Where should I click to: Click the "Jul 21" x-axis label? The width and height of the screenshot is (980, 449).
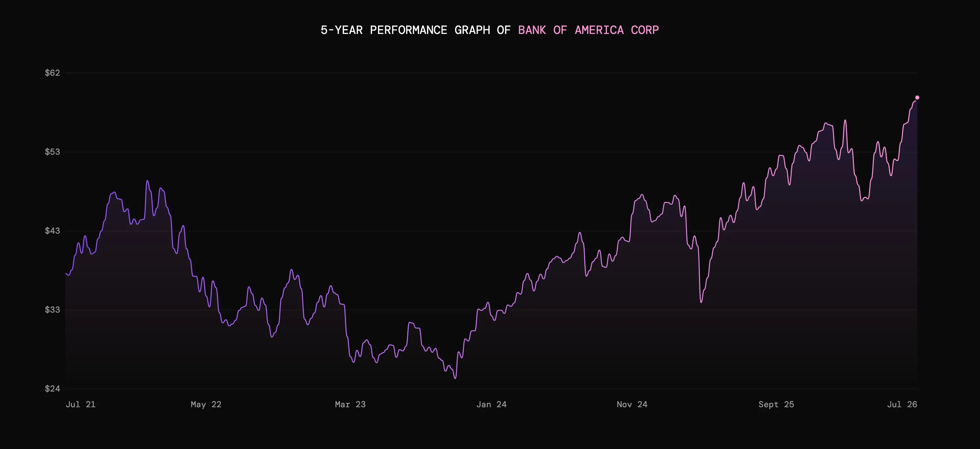(81, 405)
